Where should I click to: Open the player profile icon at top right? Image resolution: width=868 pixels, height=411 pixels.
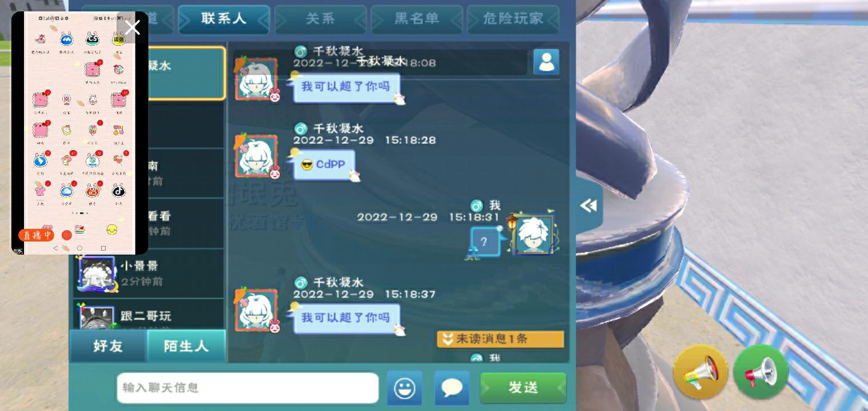click(x=546, y=62)
